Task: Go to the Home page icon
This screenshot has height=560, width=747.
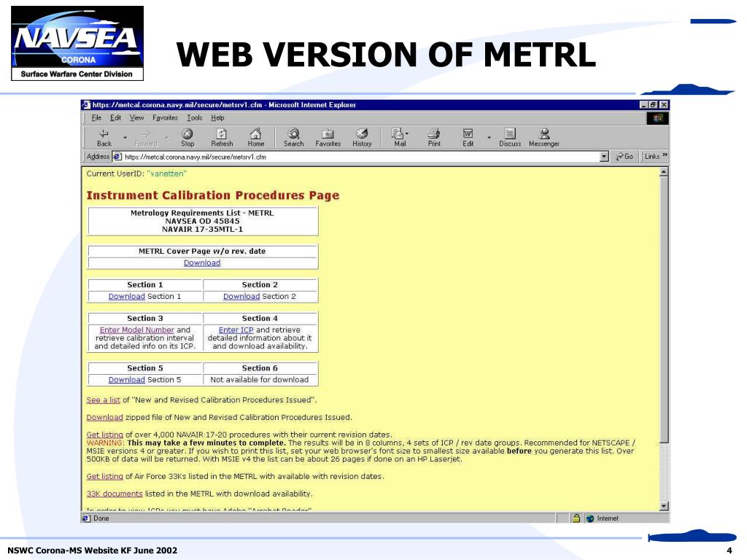Action: (256, 138)
